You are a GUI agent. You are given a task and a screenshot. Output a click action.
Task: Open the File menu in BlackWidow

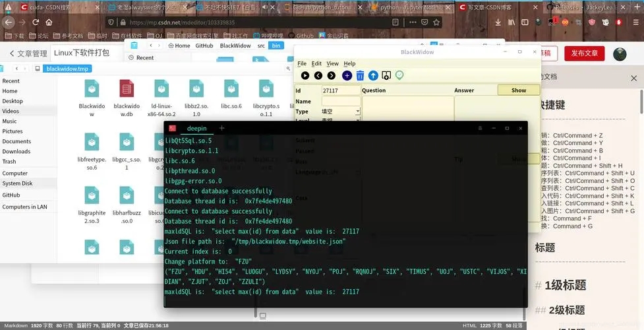(x=302, y=63)
